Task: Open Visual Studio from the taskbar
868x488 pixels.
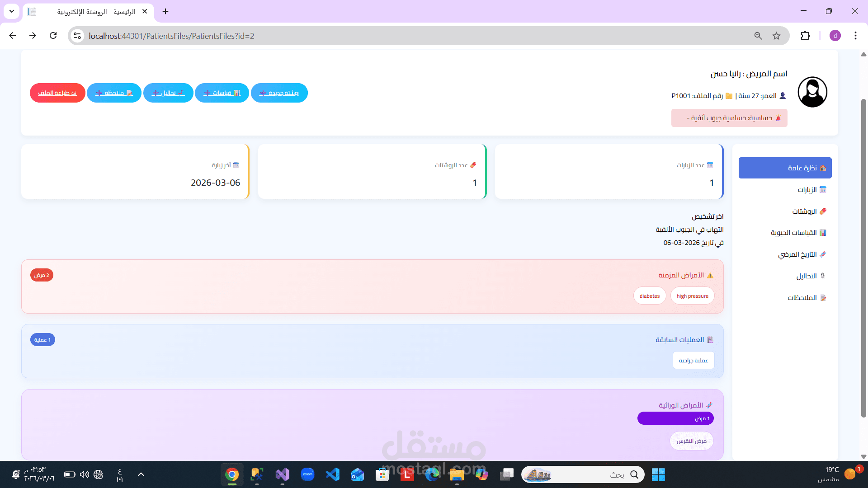Action: click(282, 474)
